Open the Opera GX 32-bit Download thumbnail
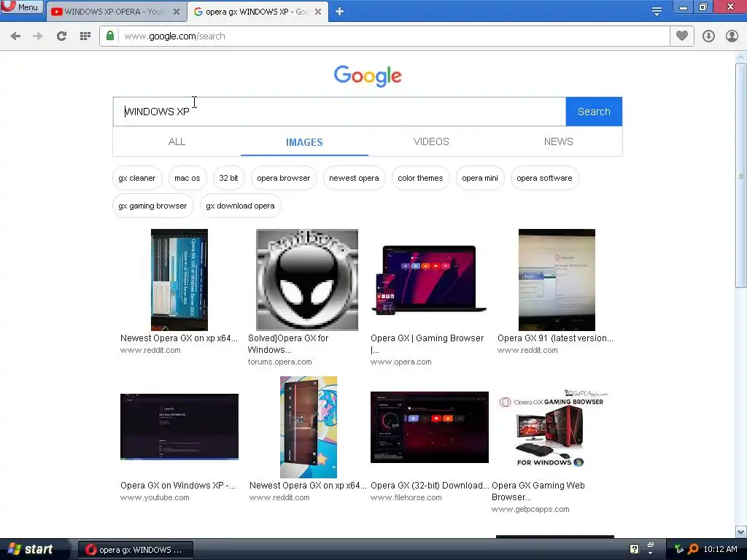Viewport: 747px width, 560px height. [x=429, y=427]
